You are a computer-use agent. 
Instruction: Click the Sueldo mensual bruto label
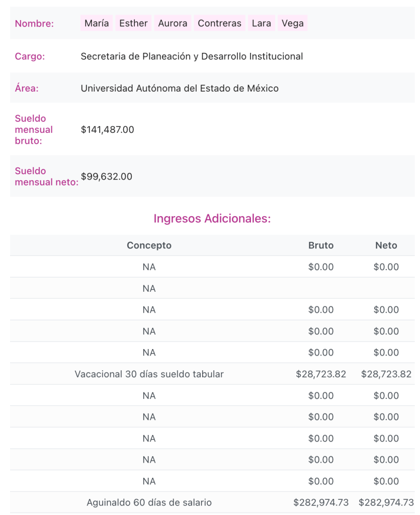click(x=34, y=130)
